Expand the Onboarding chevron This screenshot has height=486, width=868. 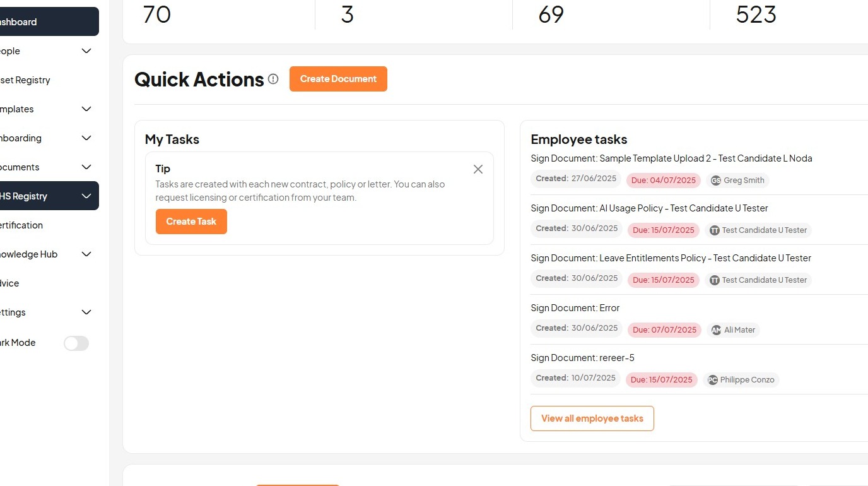[x=86, y=138]
